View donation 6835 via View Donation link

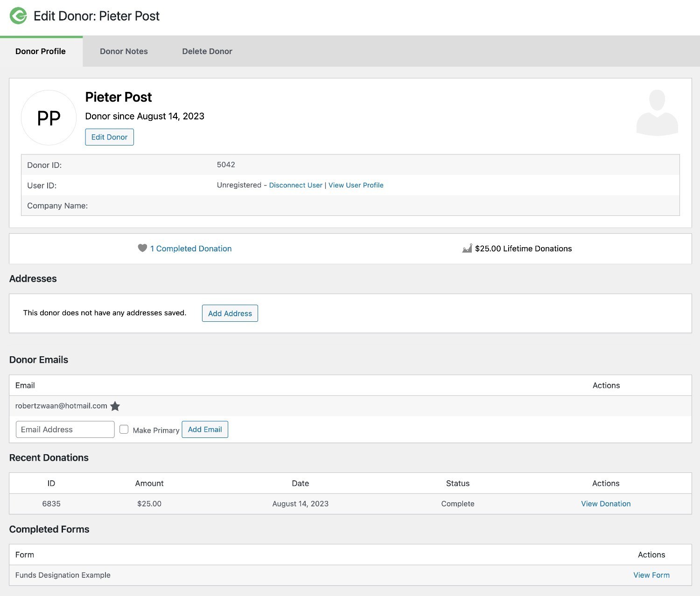coord(605,504)
